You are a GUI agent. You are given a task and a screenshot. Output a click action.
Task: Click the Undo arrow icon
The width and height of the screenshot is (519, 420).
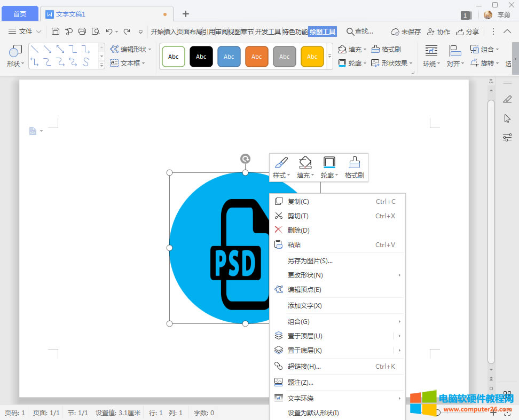(109, 31)
